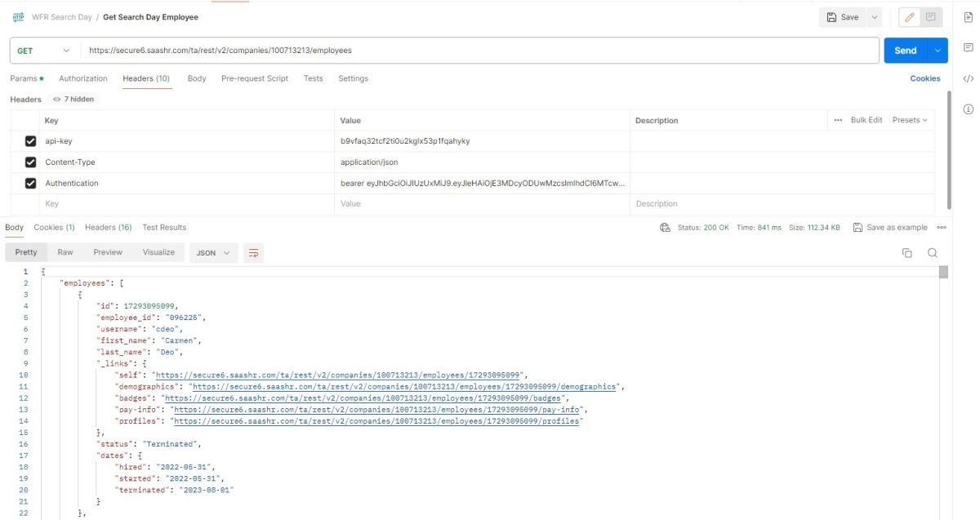Screen dimensions: 980x520
Task: Select the pencil edit mode icon
Action: 909,16
